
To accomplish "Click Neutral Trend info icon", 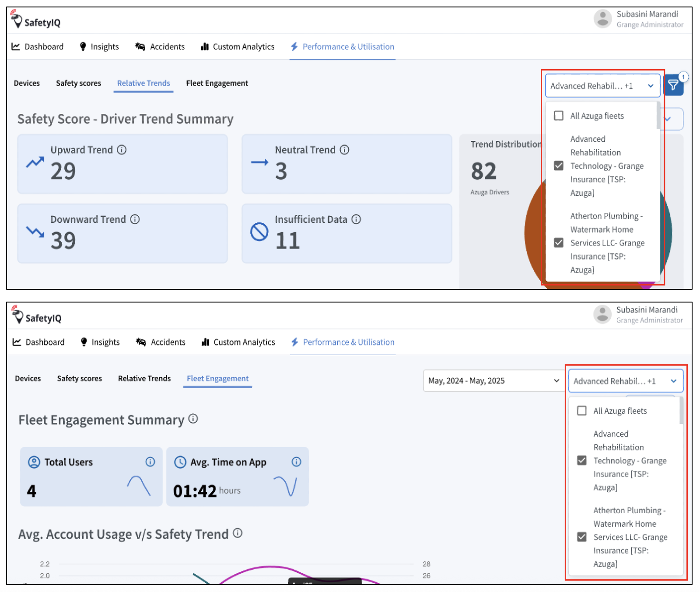I will tap(345, 150).
